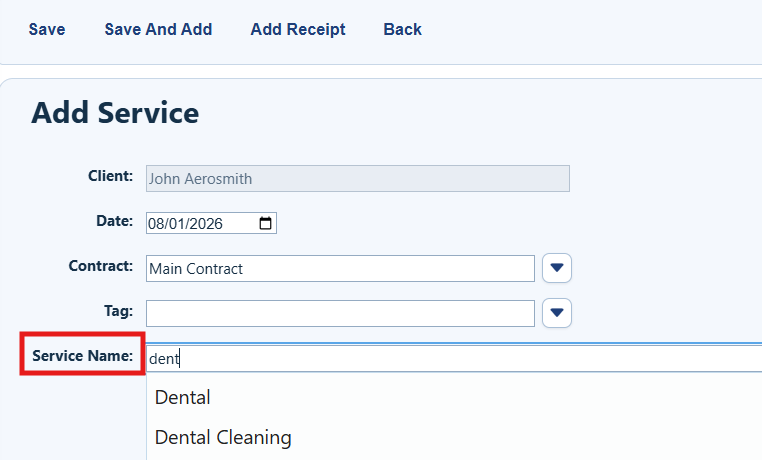Screen dimensions: 762x460
Task: Click the Client label text
Action: coord(110,175)
